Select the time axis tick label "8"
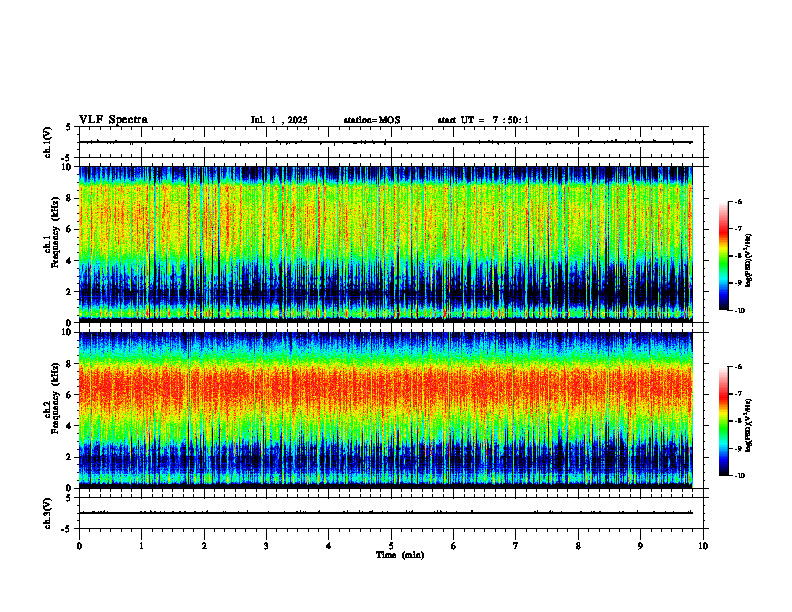 [578, 546]
